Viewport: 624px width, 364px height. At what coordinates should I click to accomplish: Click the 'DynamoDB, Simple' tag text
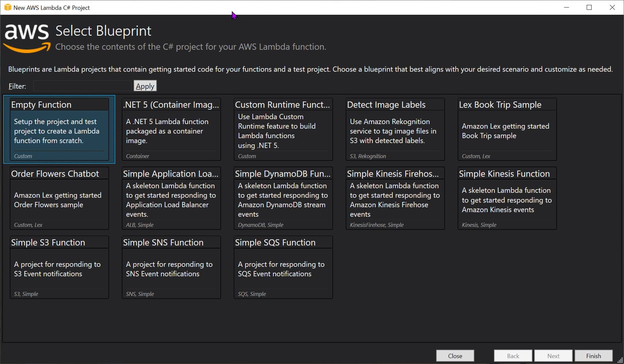coord(261,225)
